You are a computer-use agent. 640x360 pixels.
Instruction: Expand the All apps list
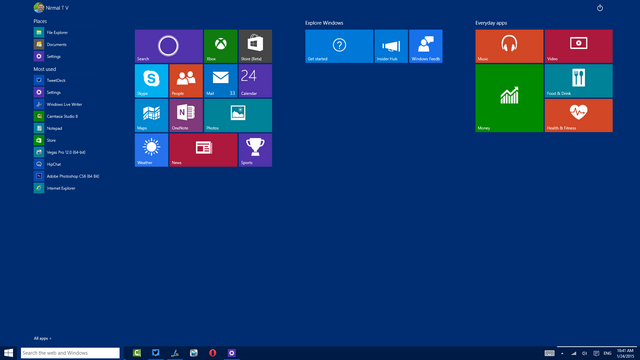(x=42, y=338)
